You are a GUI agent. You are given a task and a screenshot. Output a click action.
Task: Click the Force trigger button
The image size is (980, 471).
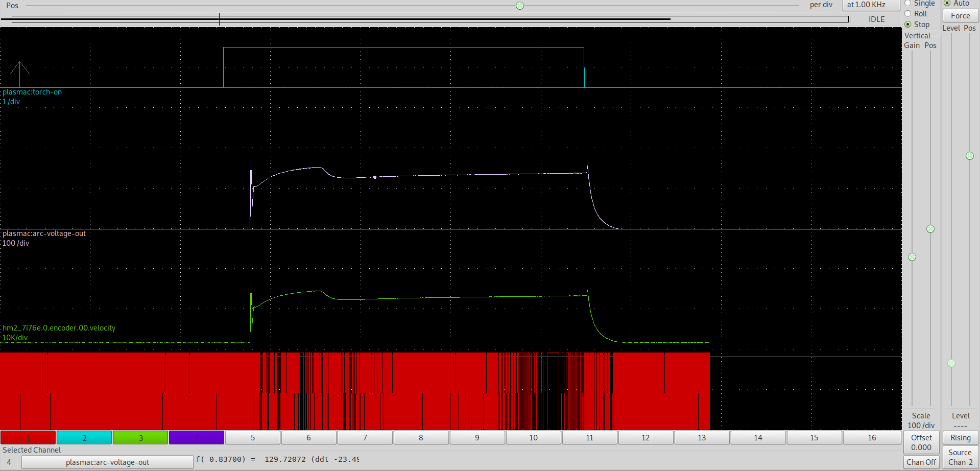click(961, 16)
